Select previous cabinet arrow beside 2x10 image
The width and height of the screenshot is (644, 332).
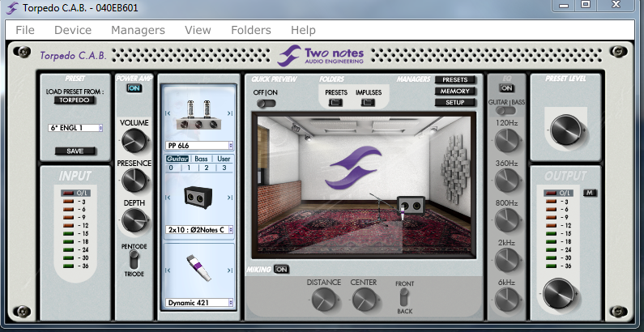point(168,198)
